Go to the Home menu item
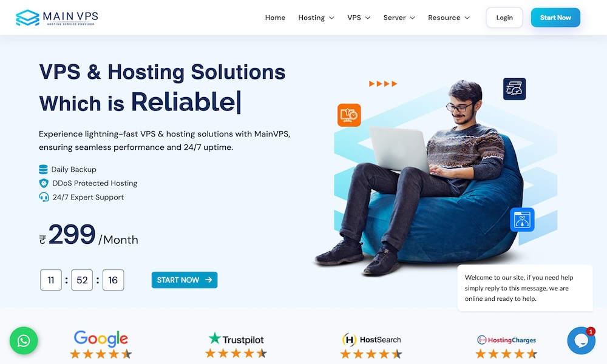The image size is (607, 364). coord(275,18)
